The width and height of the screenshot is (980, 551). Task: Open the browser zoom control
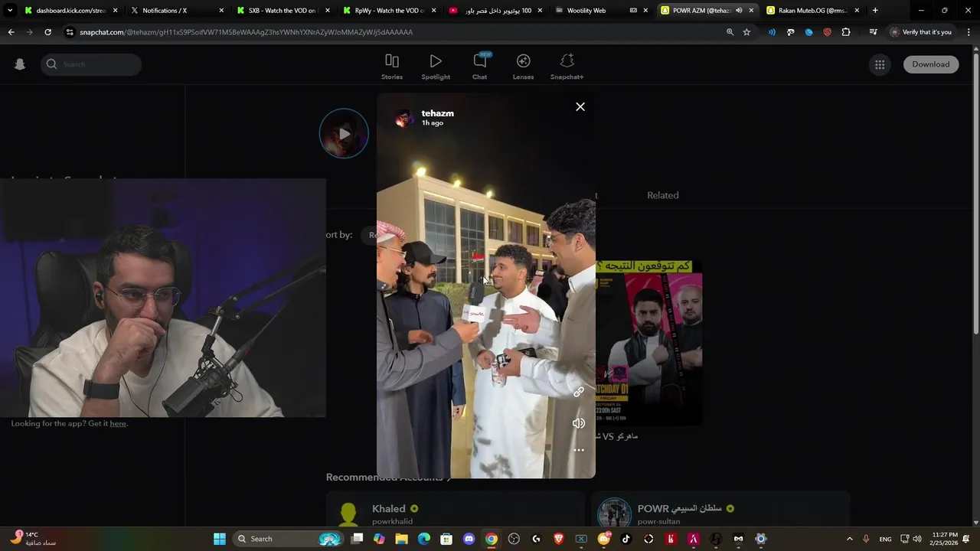[730, 32]
